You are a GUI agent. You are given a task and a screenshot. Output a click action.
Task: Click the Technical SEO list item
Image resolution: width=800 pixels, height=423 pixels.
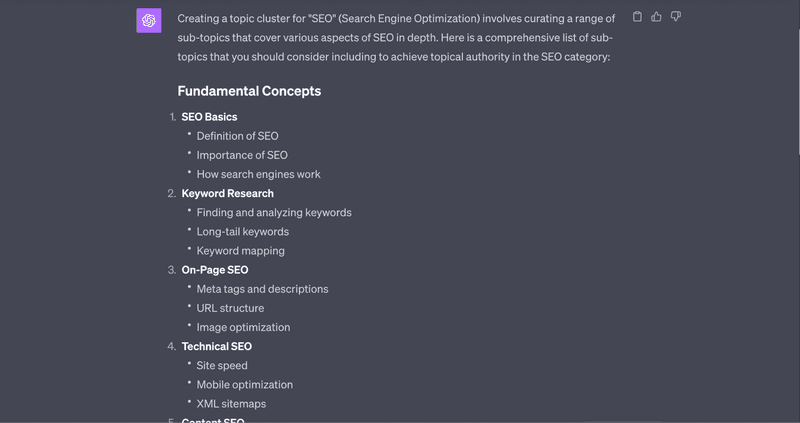217,346
